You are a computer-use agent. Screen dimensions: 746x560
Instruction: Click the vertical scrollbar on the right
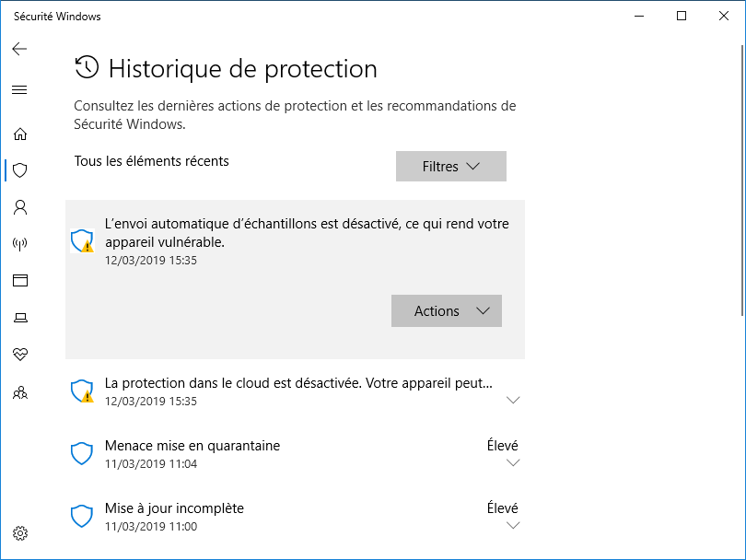tap(741, 181)
